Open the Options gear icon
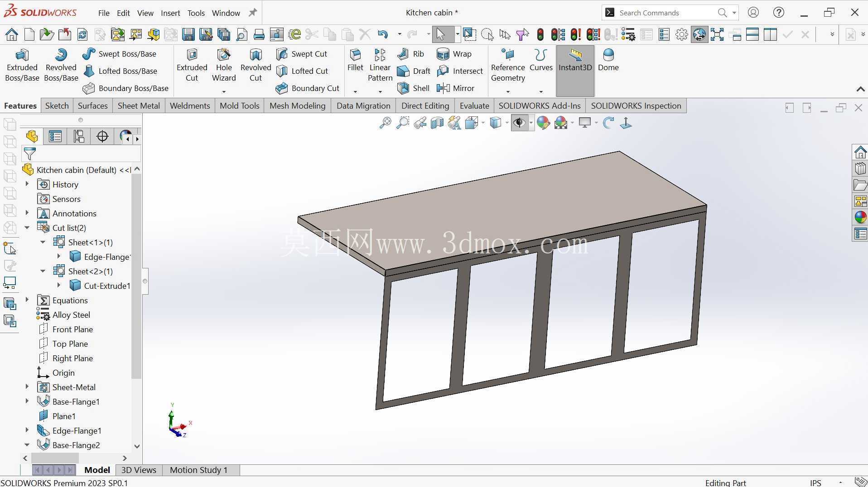This screenshot has width=868, height=487. point(682,34)
